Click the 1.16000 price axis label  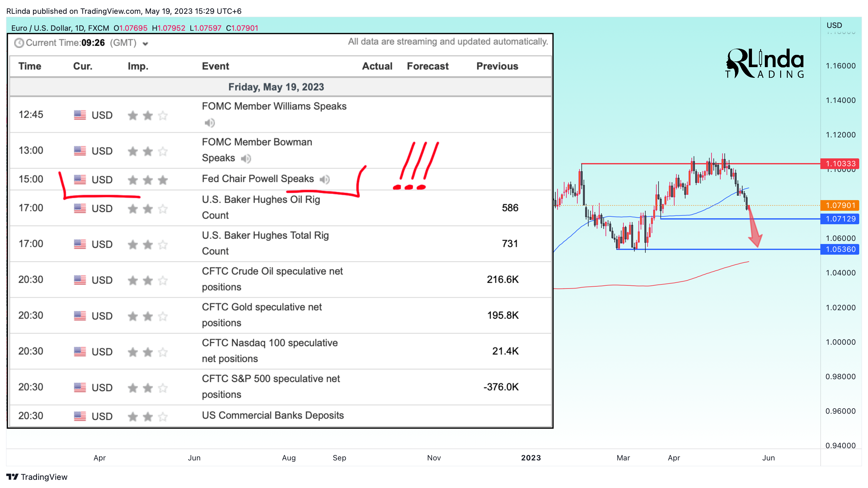point(840,66)
